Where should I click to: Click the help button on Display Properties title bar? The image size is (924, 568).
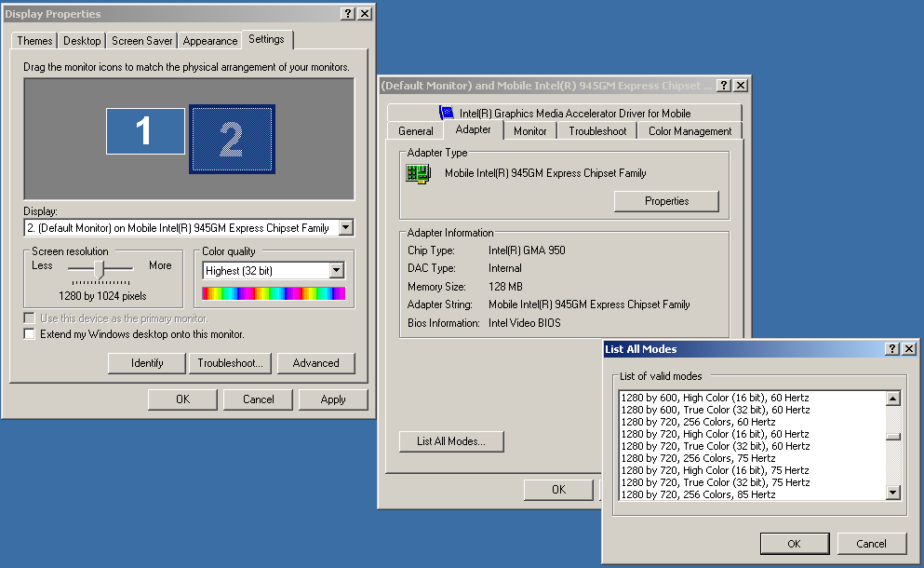[348, 14]
